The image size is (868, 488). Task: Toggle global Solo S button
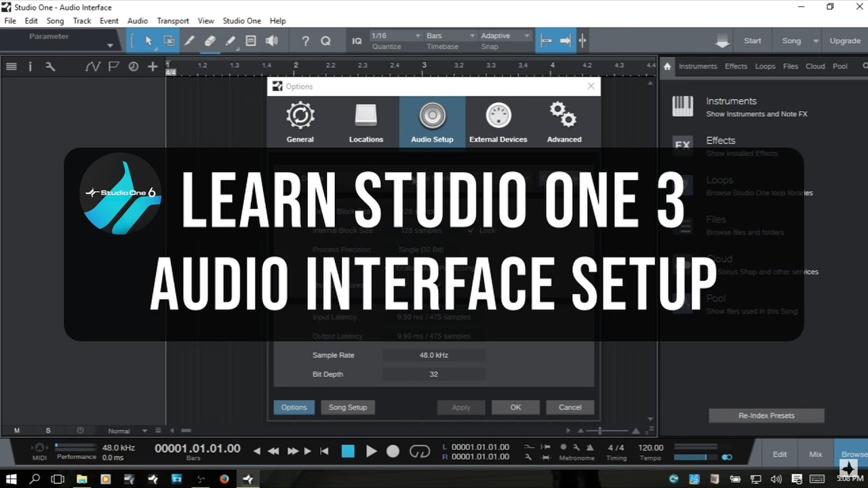point(48,430)
